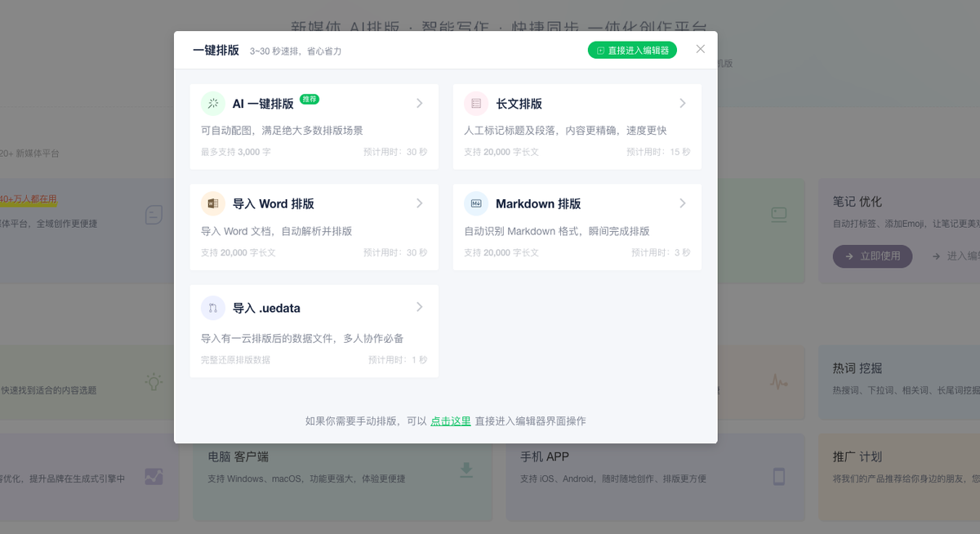Image resolution: width=980 pixels, height=534 pixels.
Task: Close the 一键排版 dialog
Action: (x=700, y=49)
